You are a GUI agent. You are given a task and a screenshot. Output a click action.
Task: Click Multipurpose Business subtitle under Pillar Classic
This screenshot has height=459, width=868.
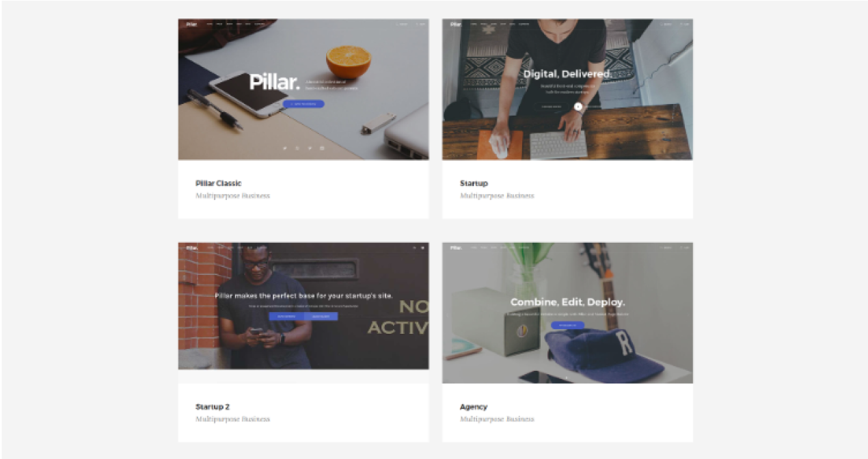[232, 196]
